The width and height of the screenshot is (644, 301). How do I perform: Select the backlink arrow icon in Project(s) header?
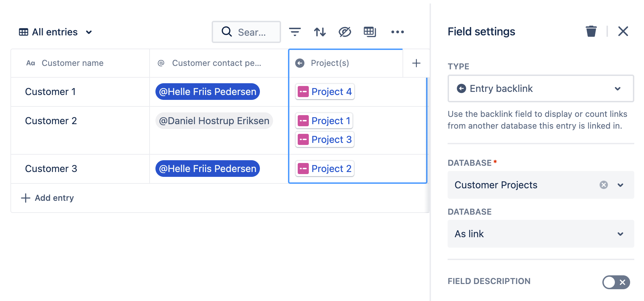point(300,63)
